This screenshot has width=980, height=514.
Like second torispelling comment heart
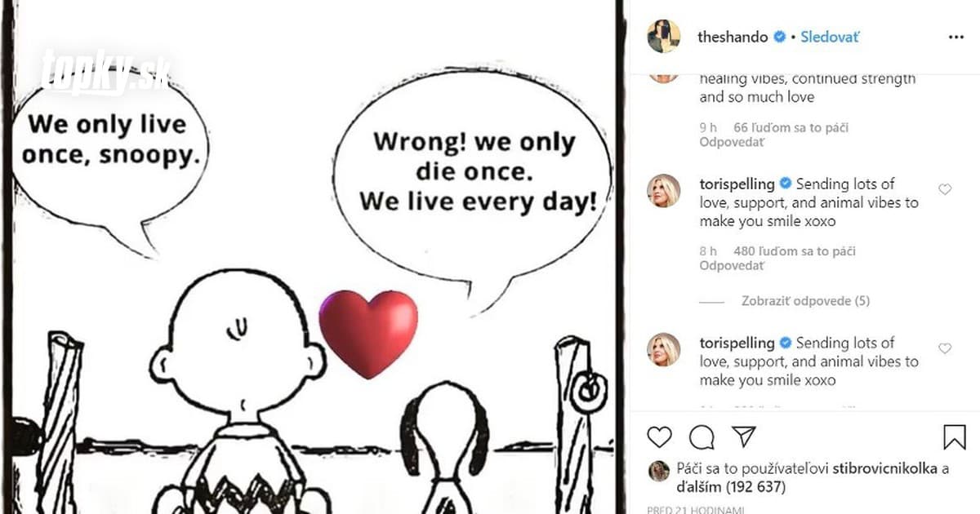(945, 348)
